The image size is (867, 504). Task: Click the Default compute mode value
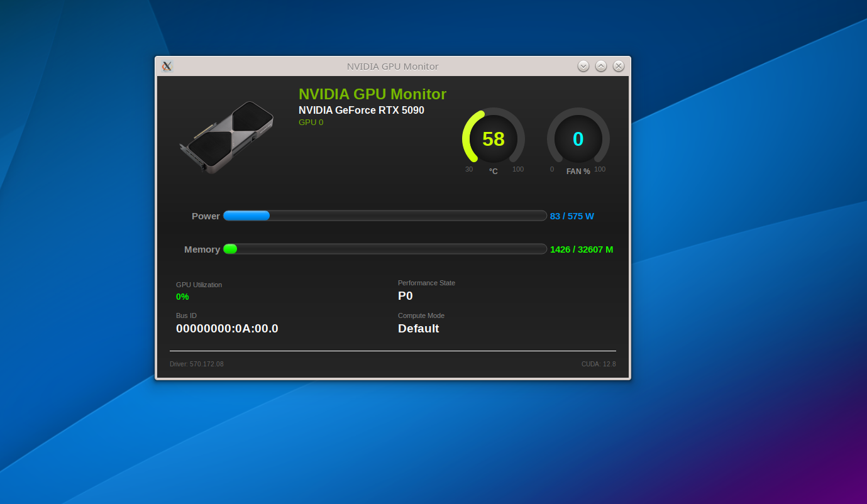click(x=419, y=329)
